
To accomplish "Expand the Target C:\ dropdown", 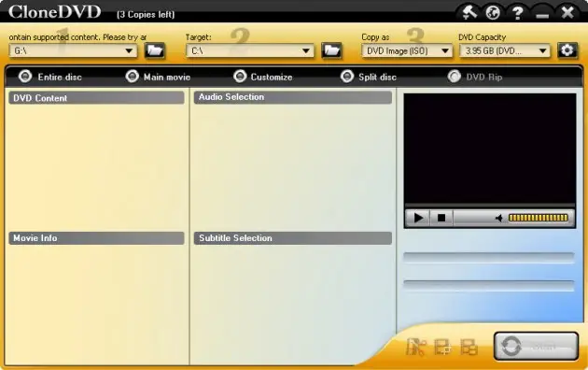I will pyautogui.click(x=250, y=50).
